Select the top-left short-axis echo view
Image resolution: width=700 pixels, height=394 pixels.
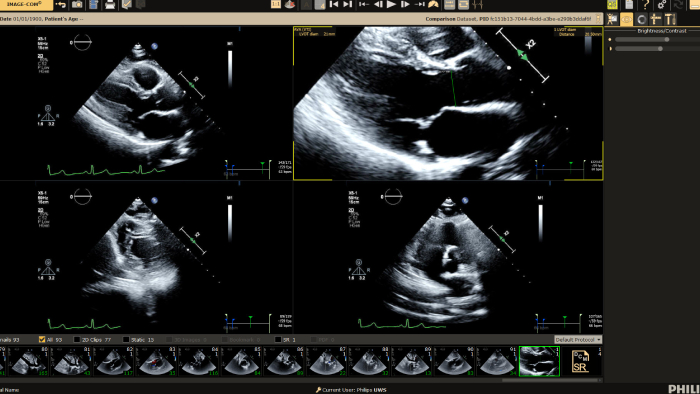(x=146, y=104)
